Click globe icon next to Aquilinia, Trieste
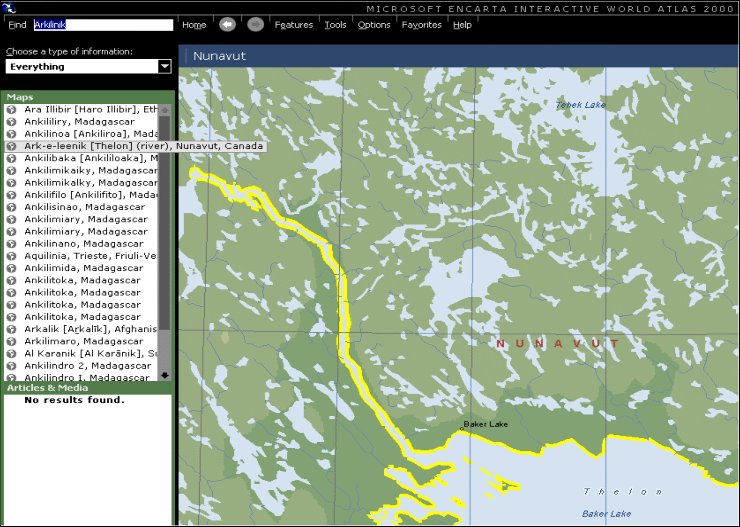Screen dimensions: 740x527 pyautogui.click(x=12, y=256)
